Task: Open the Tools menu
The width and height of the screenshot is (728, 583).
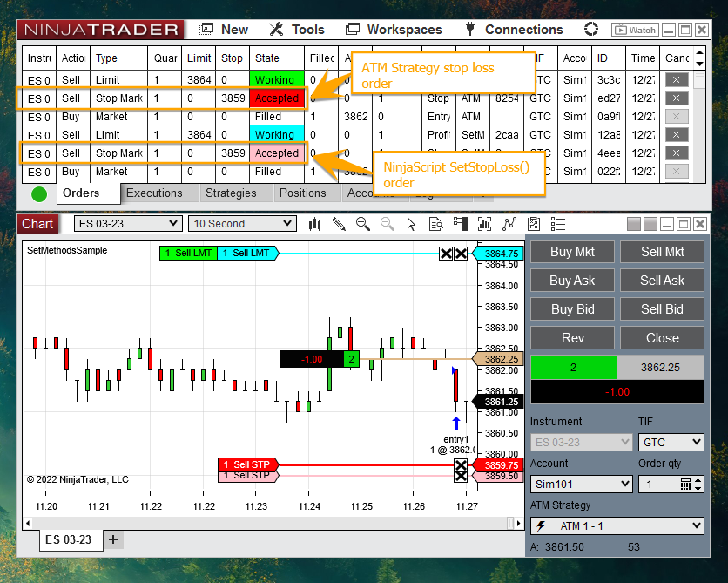Action: pos(297,30)
